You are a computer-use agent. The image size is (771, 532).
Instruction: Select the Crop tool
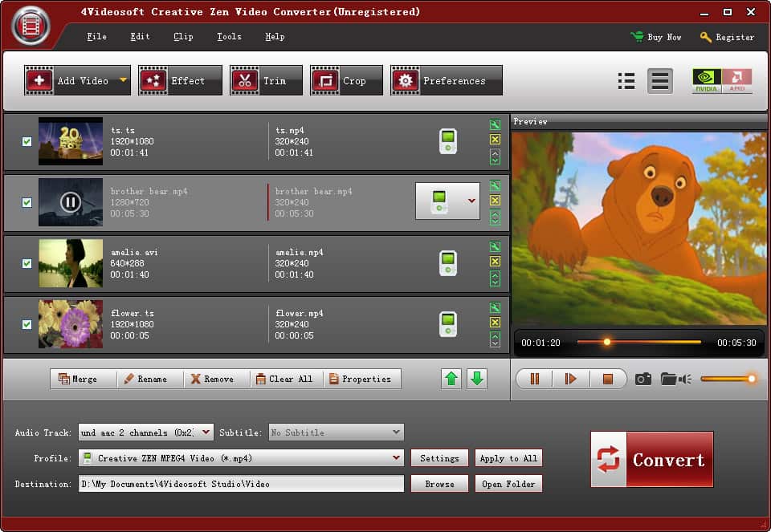(x=345, y=80)
